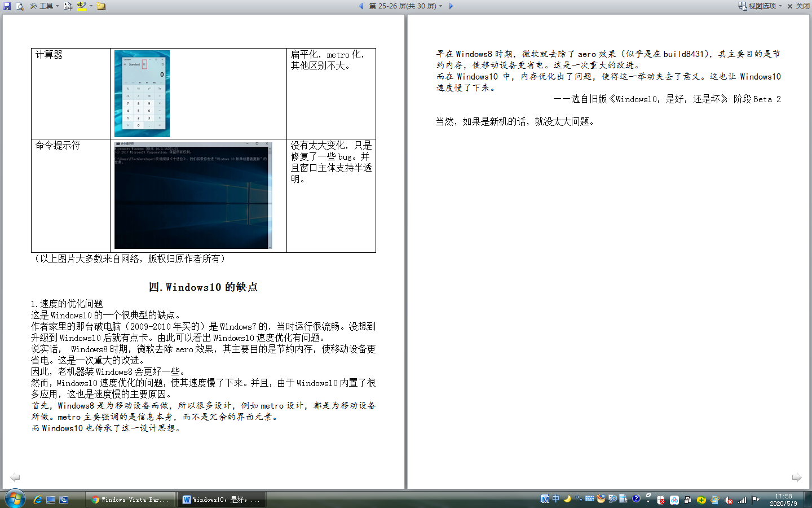812x508 pixels.
Task: Go to next screen using the blue right arrow
Action: (x=451, y=6)
